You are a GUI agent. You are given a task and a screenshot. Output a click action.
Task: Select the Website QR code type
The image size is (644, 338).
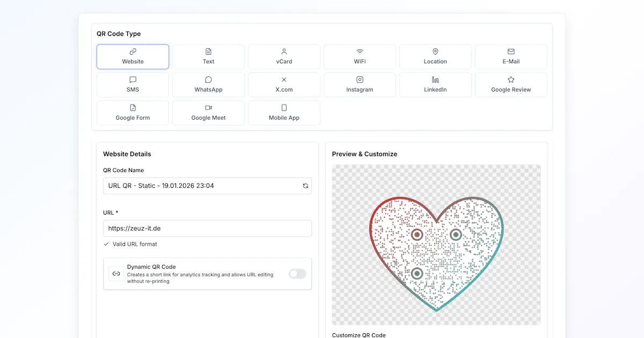pos(133,56)
